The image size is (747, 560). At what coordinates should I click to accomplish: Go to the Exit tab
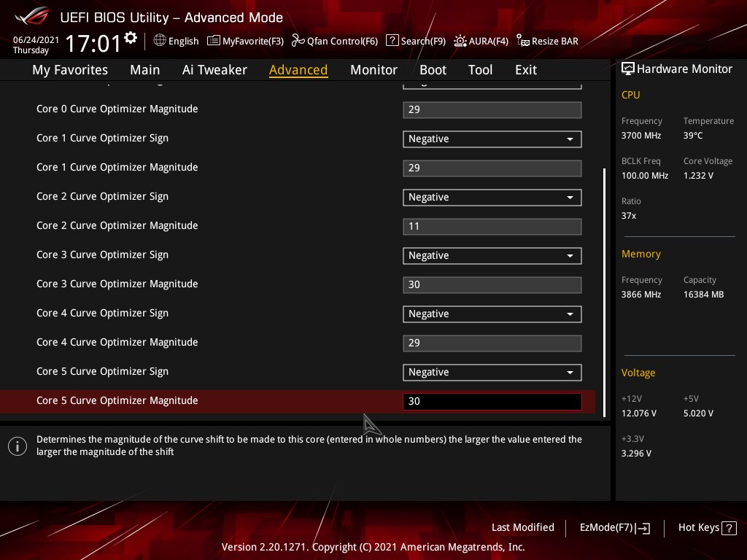(x=526, y=70)
